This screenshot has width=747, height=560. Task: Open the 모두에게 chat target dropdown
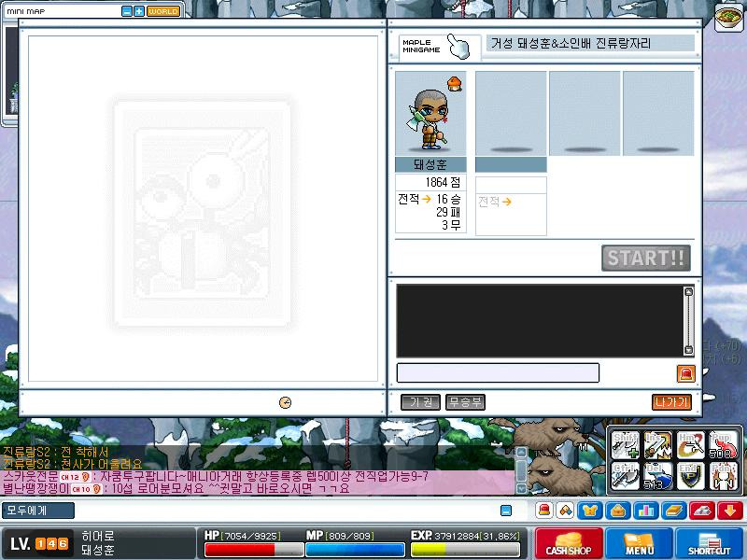[x=38, y=511]
